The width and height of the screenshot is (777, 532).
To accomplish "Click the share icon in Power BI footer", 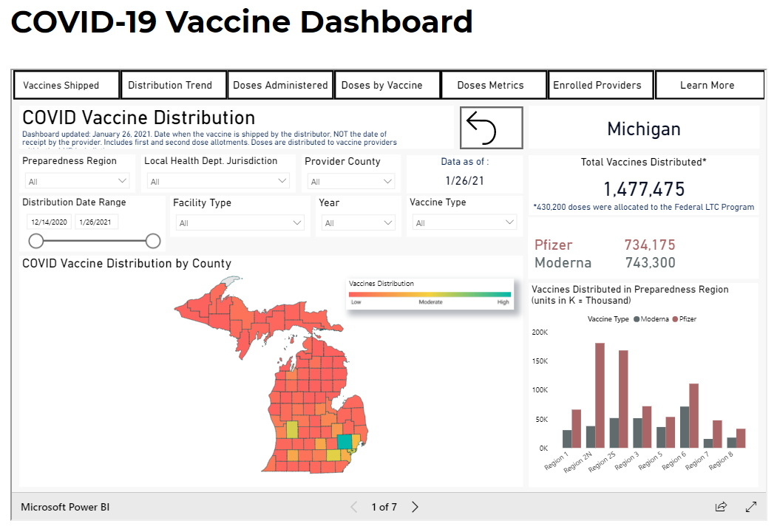I will [721, 507].
